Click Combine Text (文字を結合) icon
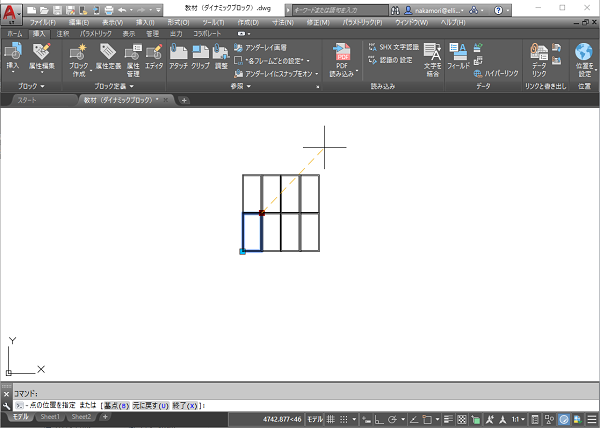The height and width of the screenshot is (428, 600). point(433,53)
